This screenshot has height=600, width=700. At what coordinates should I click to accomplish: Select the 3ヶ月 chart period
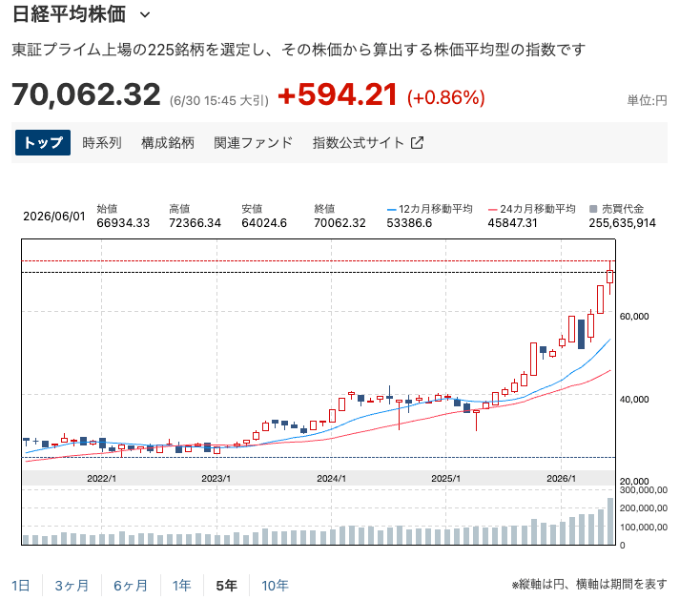click(x=72, y=586)
